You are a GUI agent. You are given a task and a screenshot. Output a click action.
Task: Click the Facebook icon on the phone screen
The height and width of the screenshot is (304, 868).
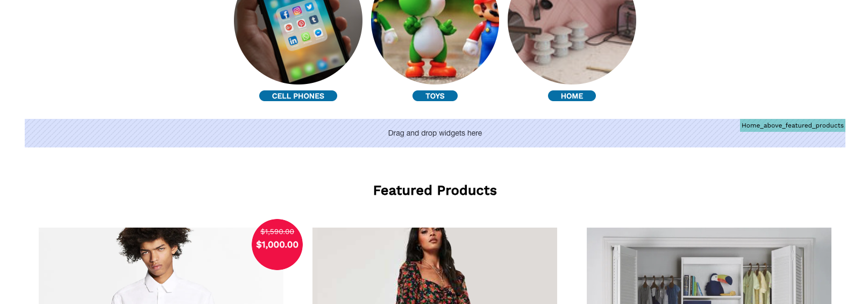284,15
